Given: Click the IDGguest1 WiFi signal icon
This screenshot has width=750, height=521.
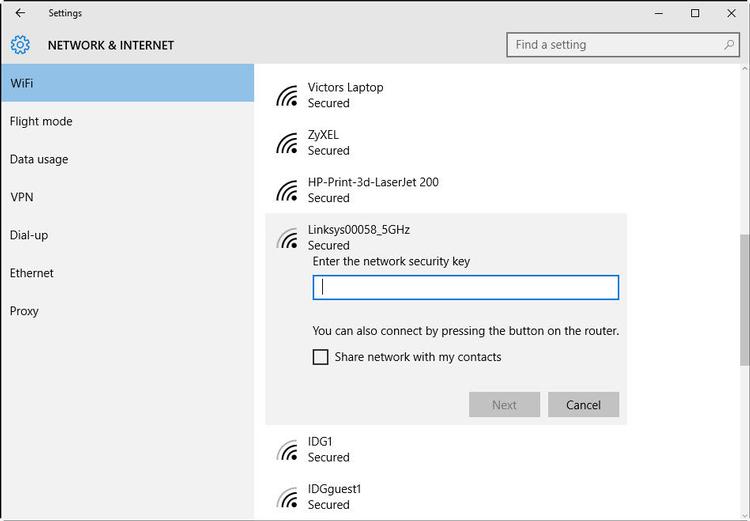Looking at the screenshot, I should pos(288,497).
